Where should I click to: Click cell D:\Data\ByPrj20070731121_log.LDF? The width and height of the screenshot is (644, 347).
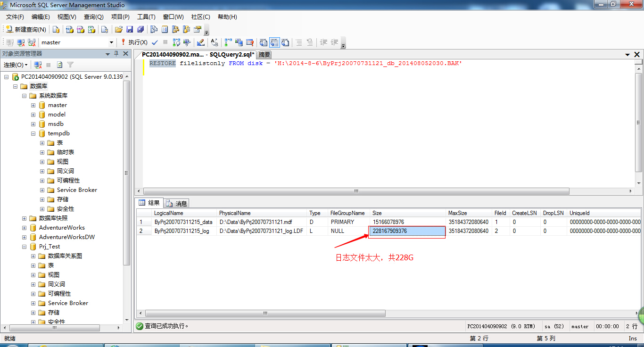click(x=262, y=231)
